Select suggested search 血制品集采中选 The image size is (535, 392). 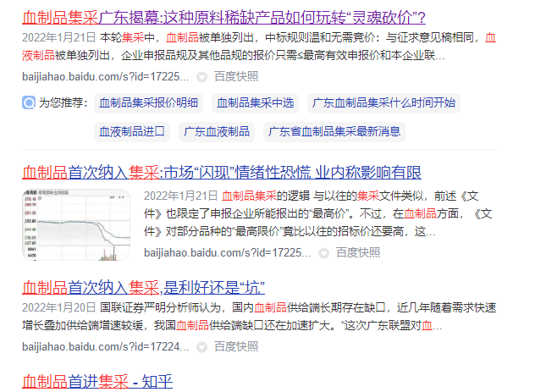255,102
